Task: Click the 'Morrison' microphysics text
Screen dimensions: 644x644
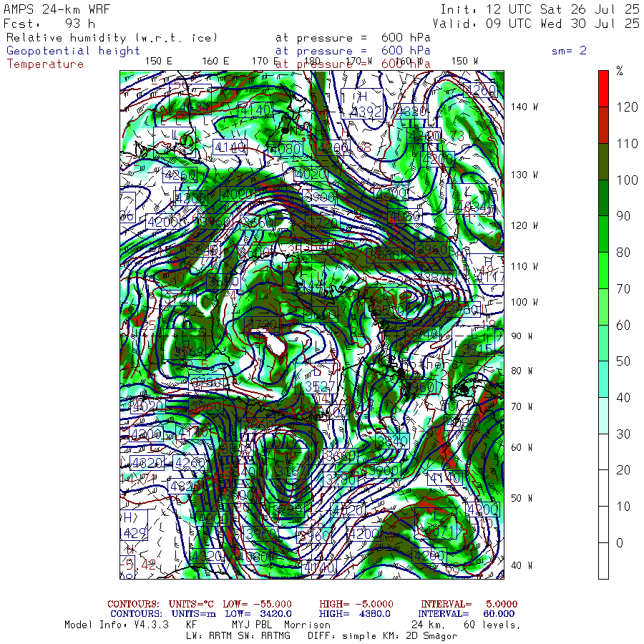Action: click(x=307, y=625)
